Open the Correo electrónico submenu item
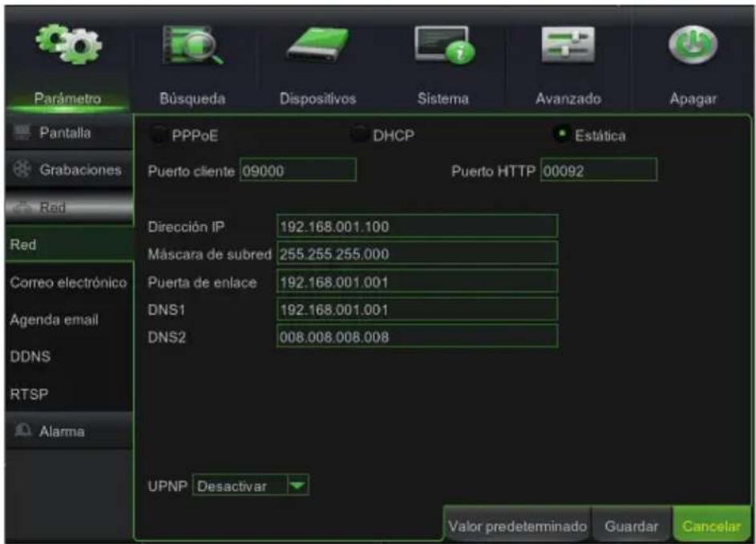The width and height of the screenshot is (756, 544). [68, 282]
